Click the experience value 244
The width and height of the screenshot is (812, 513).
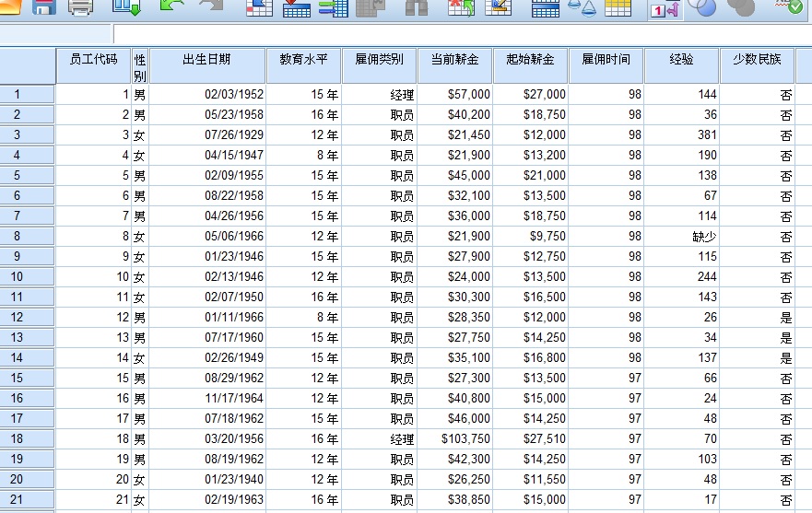click(x=681, y=277)
